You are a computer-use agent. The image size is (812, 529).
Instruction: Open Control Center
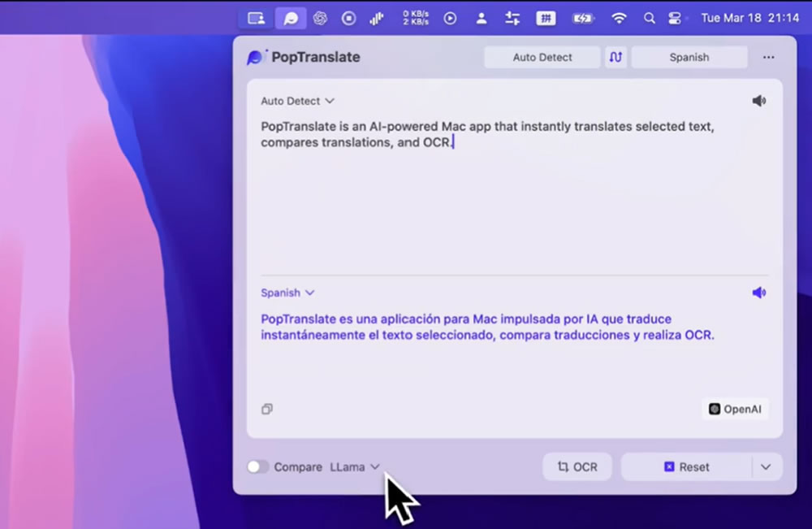(x=675, y=19)
